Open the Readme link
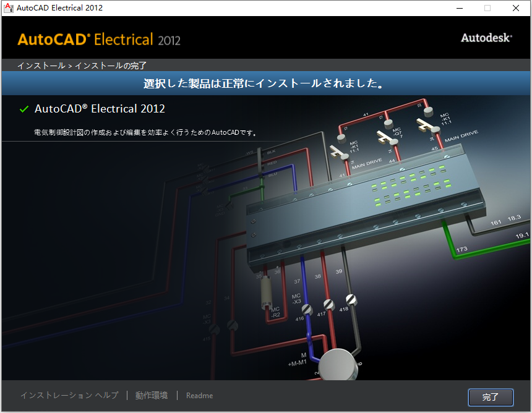The width and height of the screenshot is (532, 413). click(x=199, y=395)
